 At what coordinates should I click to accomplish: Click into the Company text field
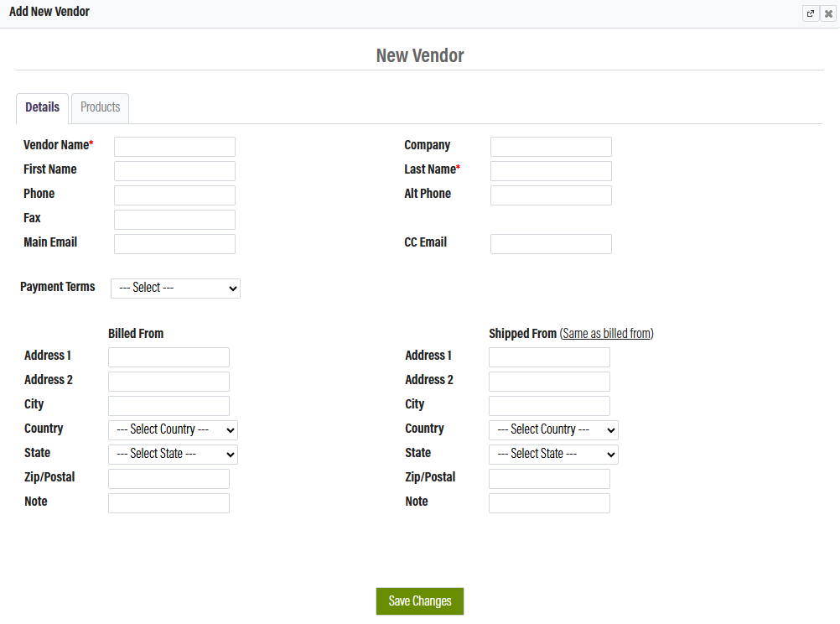551,147
